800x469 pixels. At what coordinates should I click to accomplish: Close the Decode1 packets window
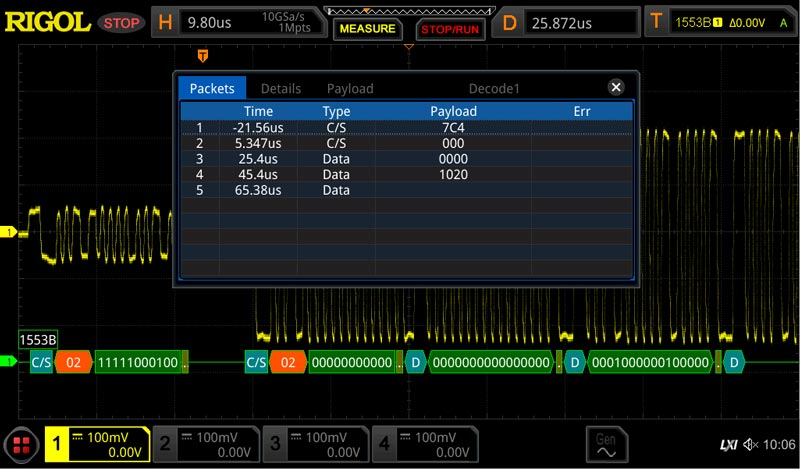tap(616, 88)
